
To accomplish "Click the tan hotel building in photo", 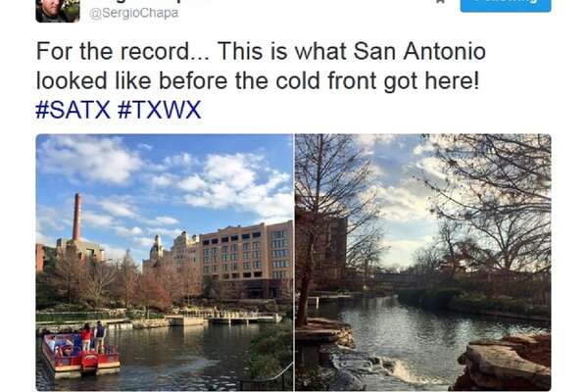I will [x=246, y=252].
